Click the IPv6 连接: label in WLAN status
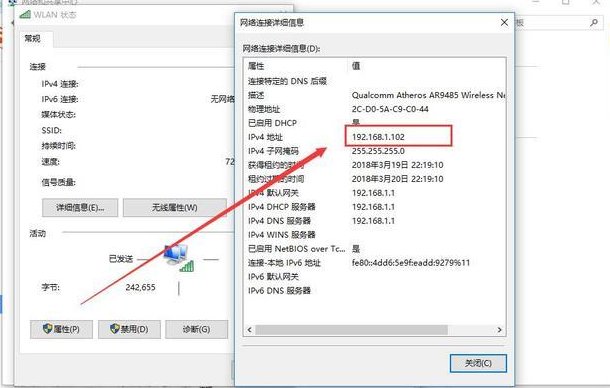 pyautogui.click(x=60, y=99)
